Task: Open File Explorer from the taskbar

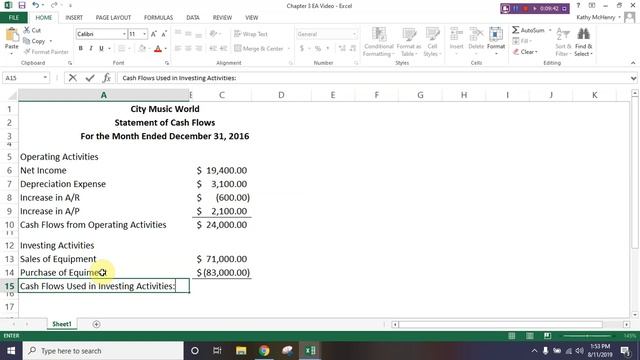Action: pyautogui.click(x=241, y=351)
